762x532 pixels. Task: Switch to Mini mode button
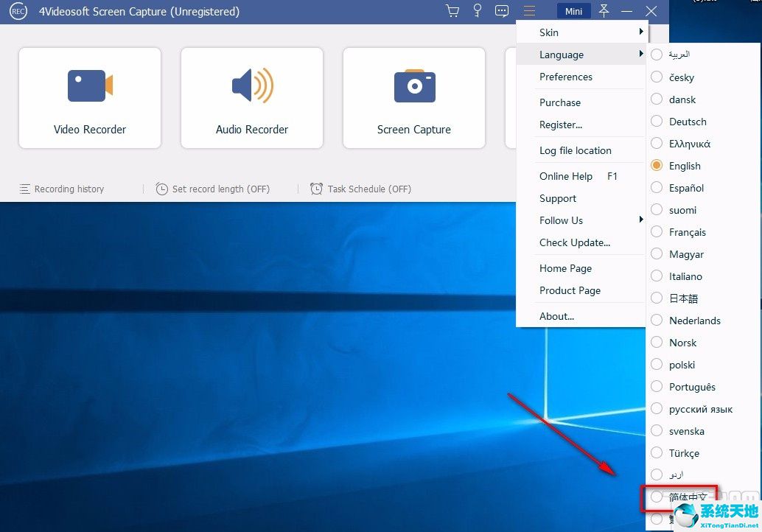point(574,11)
